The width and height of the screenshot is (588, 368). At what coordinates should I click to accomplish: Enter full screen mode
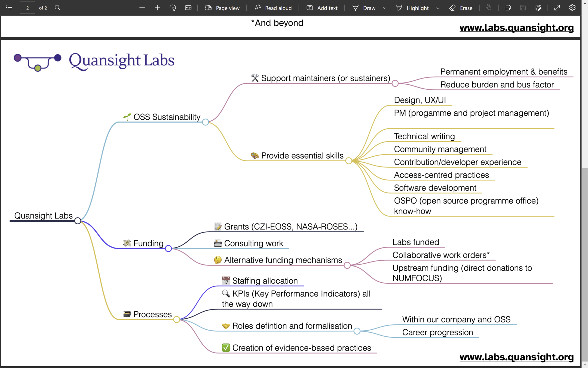coord(557,8)
